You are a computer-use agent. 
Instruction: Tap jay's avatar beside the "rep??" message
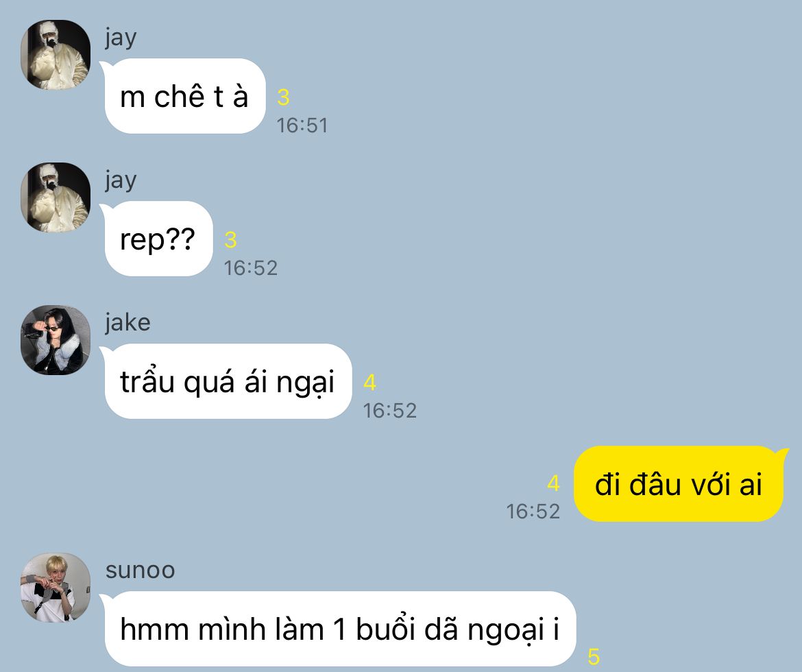tap(56, 197)
